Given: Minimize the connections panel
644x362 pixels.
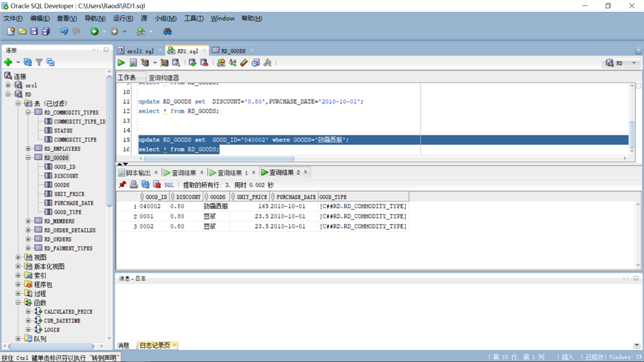Looking at the screenshot, I should [x=106, y=50].
